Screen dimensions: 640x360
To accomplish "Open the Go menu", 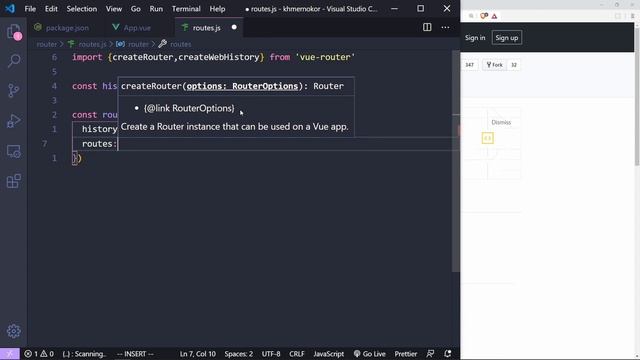I will (136, 9).
